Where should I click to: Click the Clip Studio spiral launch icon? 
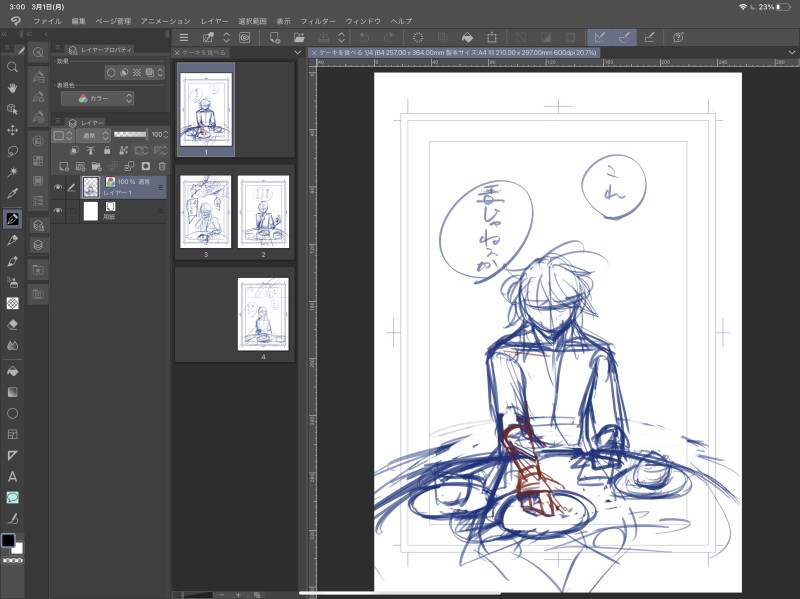(245, 37)
